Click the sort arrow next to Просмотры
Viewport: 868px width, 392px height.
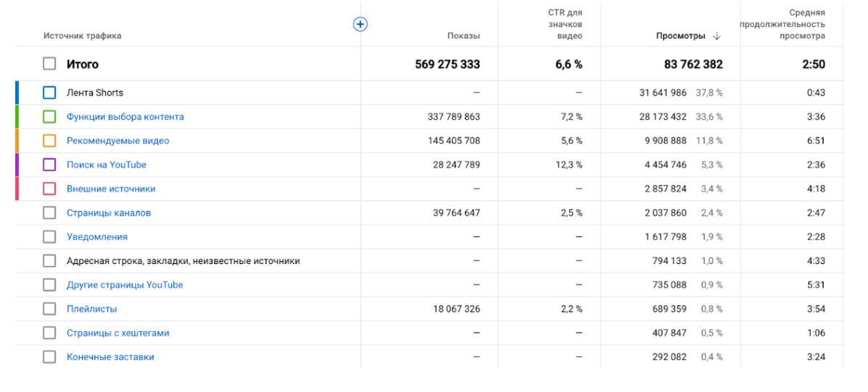tap(717, 36)
